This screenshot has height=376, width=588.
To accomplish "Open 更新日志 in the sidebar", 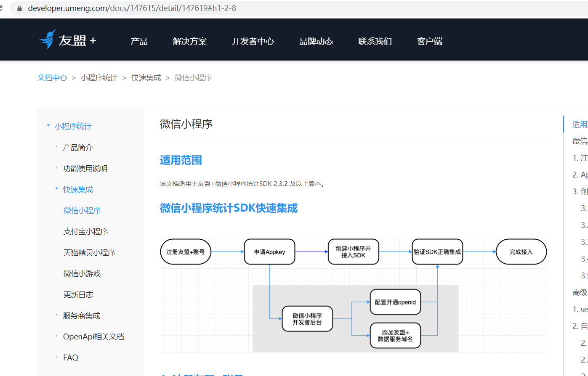I will click(78, 294).
